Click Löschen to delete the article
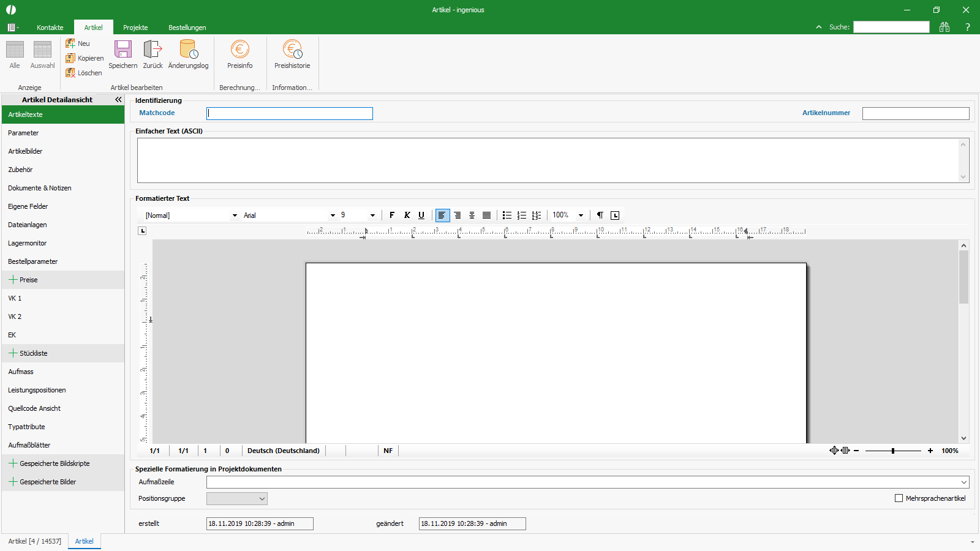 (x=84, y=73)
